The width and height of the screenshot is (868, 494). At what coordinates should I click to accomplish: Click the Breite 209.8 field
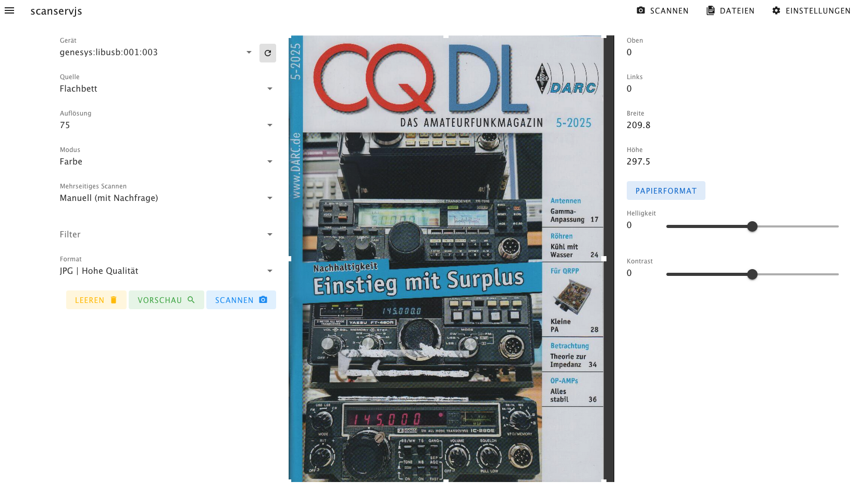tap(733, 125)
